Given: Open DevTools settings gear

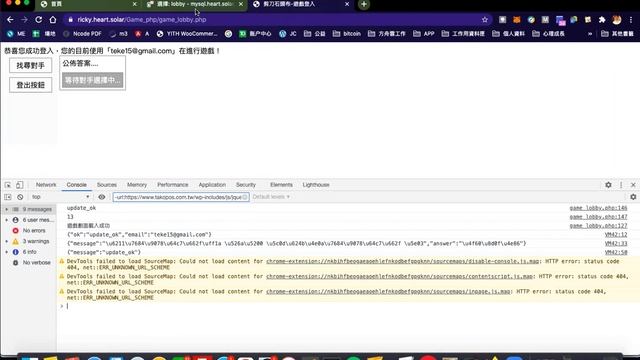Looking at the screenshot, I should click(x=608, y=185).
